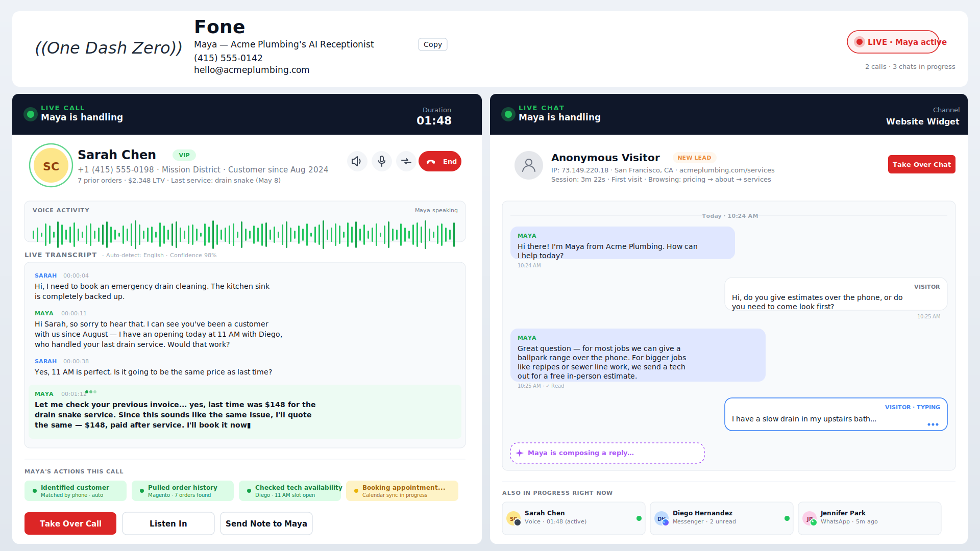Click the green live call status dot
The image size is (980, 551).
tap(31, 114)
